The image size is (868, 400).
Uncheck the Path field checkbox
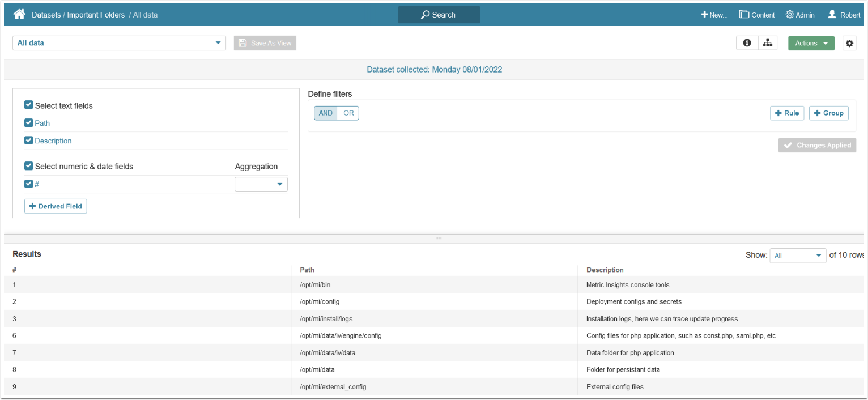pos(29,123)
